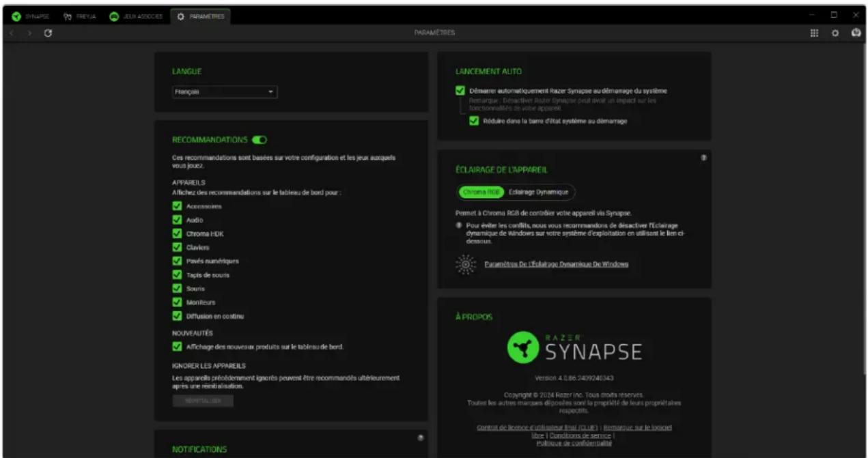
Task: Click the Lancement Auto heading
Action: (489, 71)
